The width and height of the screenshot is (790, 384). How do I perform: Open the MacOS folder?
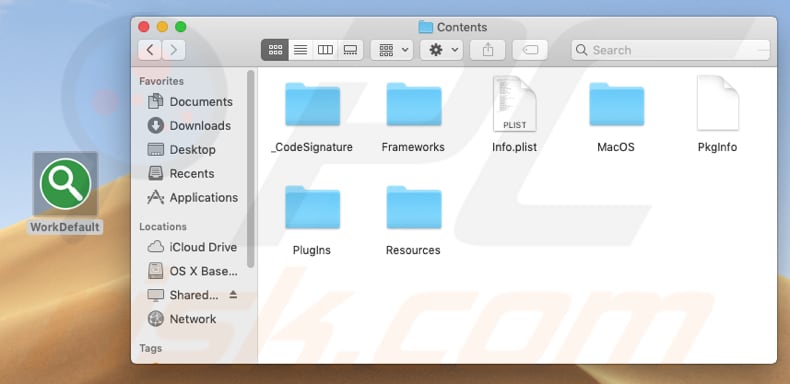[616, 104]
